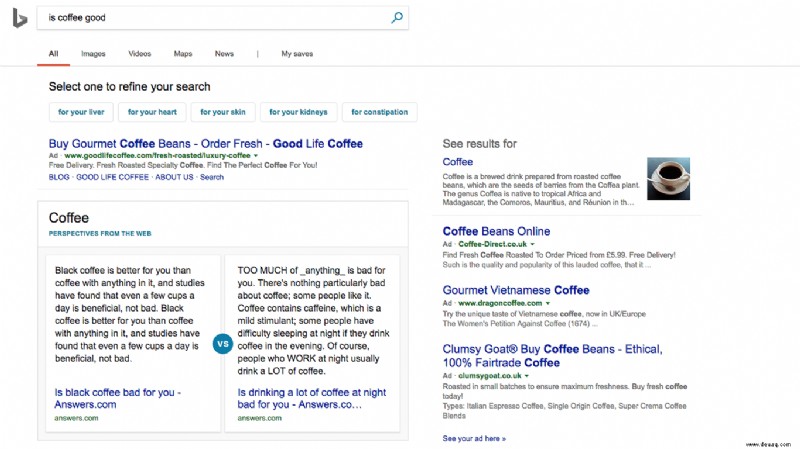Open the 'Clumsy Goat Buy Coffee Beans' ad
800x449 pixels.
pyautogui.click(x=552, y=356)
